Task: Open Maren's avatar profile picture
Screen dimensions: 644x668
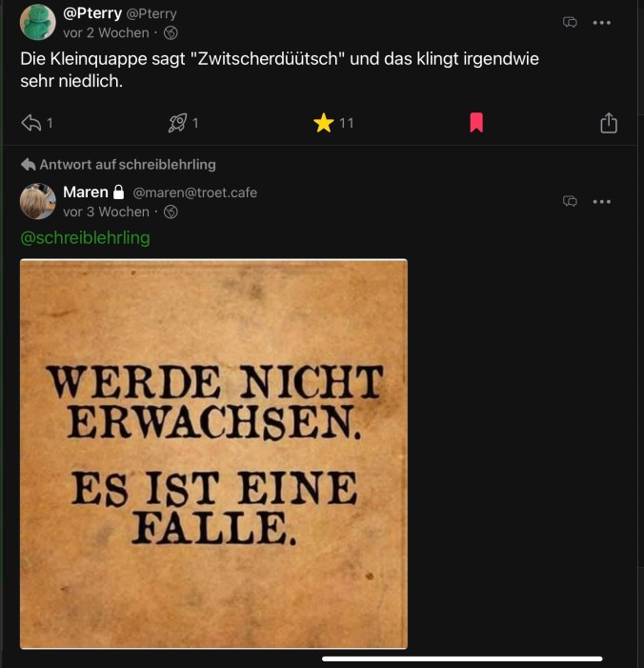Action: point(38,201)
